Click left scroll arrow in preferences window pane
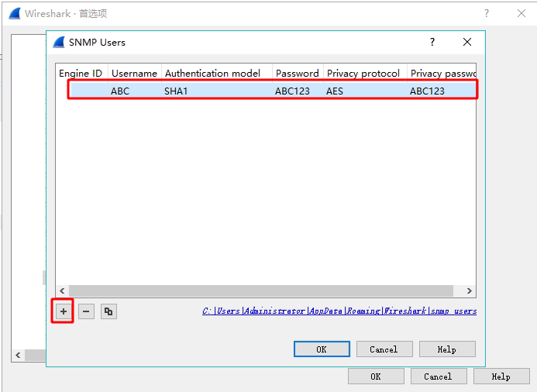Viewport: 537px width, 392px height. [x=18, y=355]
